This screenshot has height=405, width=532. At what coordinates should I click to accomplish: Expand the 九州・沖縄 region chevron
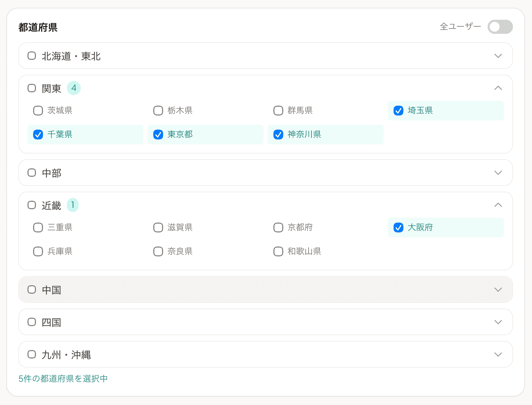498,355
